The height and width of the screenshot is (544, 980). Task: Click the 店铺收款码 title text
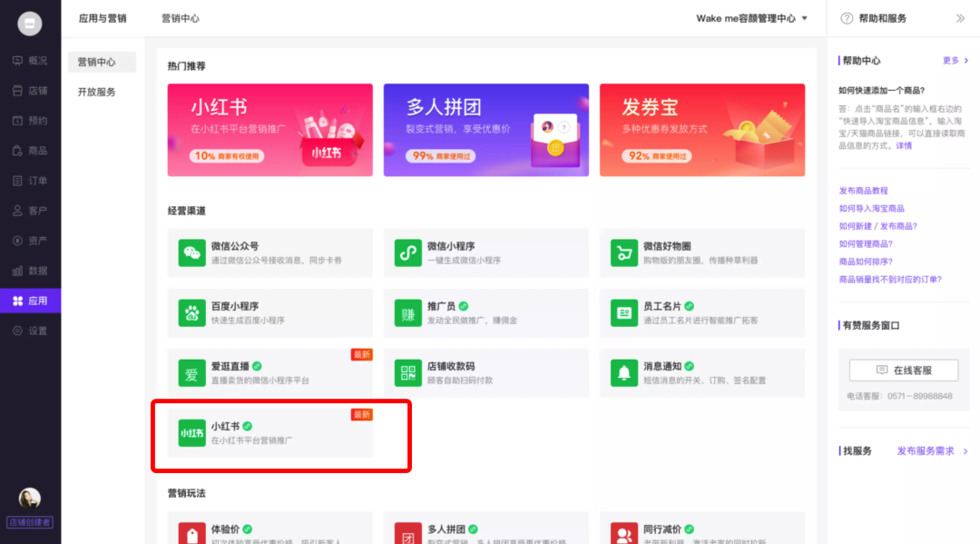(x=451, y=366)
